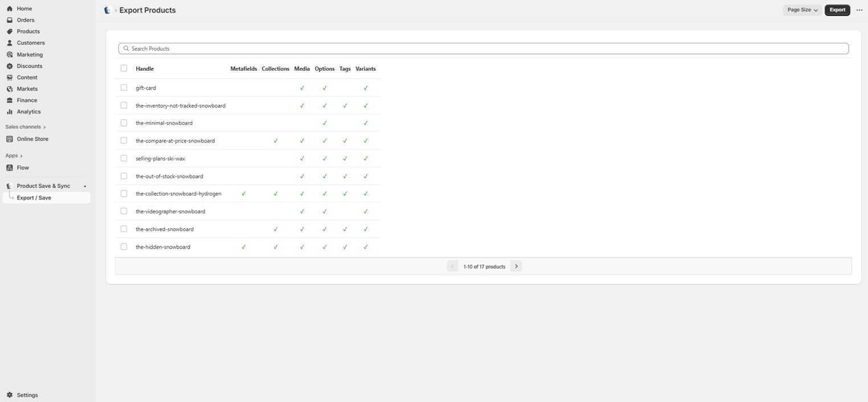Open the Page Size dropdown
The image size is (868, 402).
pos(802,10)
